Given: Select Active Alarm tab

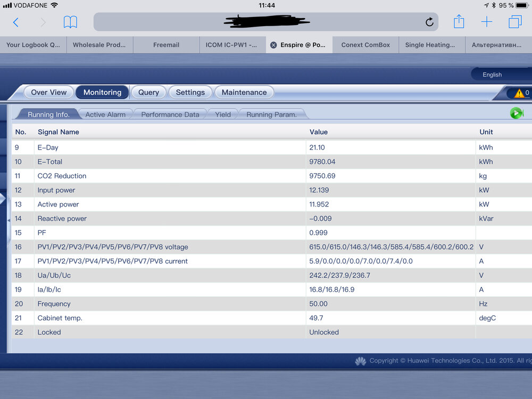Looking at the screenshot, I should click(105, 115).
